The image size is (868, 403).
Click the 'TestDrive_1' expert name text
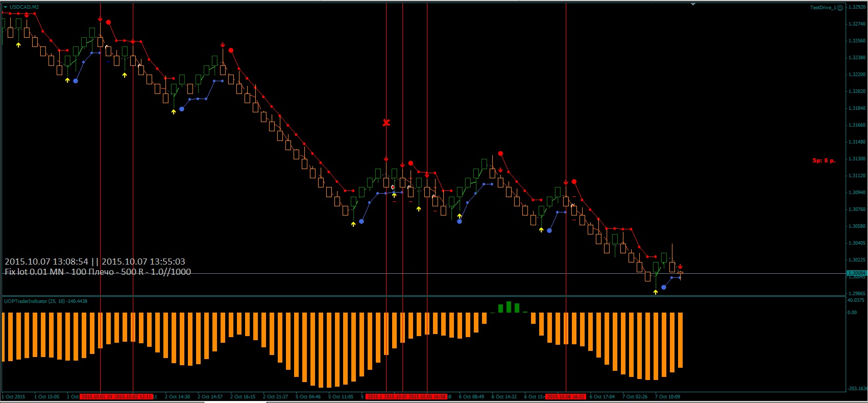(x=823, y=8)
